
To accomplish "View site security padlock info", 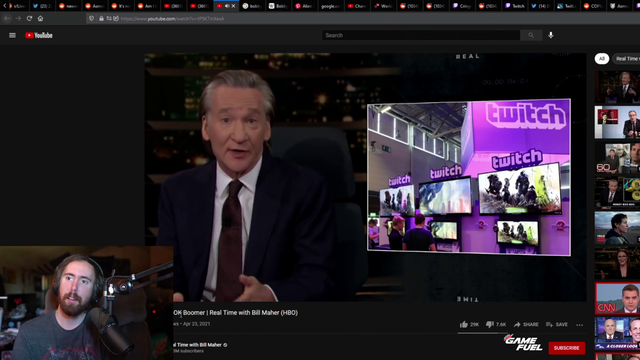I will point(101,18).
